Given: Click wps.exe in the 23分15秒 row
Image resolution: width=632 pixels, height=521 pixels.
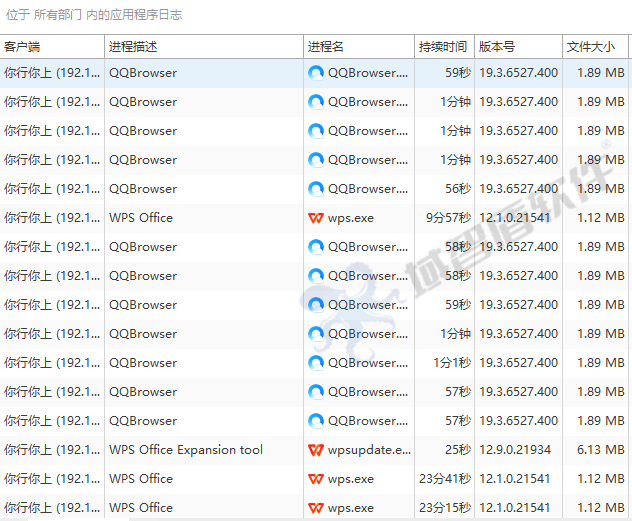Looking at the screenshot, I should tap(351, 508).
